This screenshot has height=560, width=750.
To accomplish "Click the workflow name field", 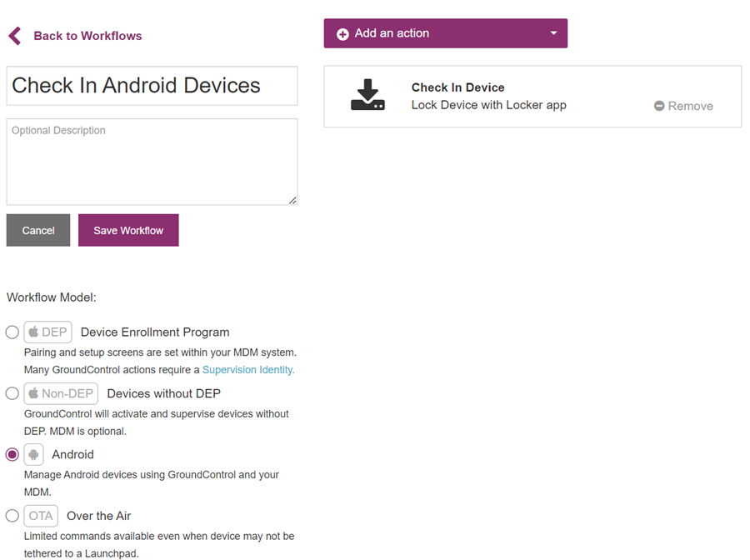I will pos(152,85).
